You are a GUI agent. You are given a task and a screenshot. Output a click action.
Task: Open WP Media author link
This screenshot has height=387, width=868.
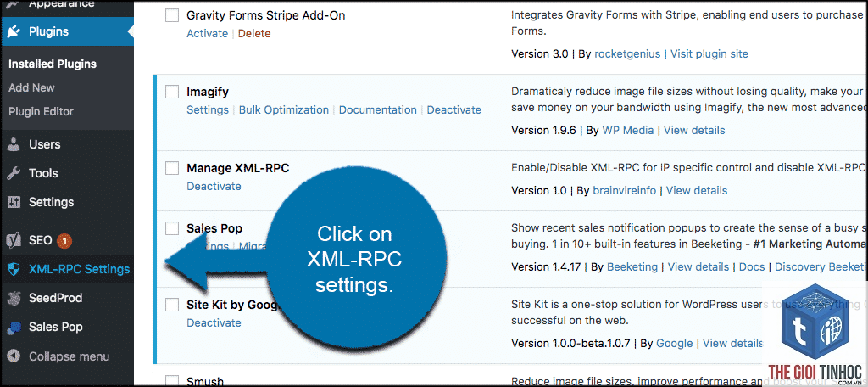pos(628,131)
